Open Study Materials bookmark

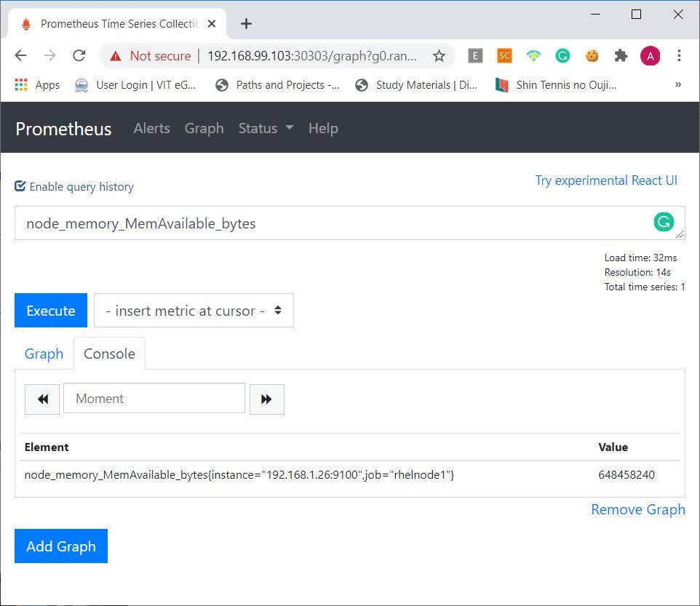point(416,85)
